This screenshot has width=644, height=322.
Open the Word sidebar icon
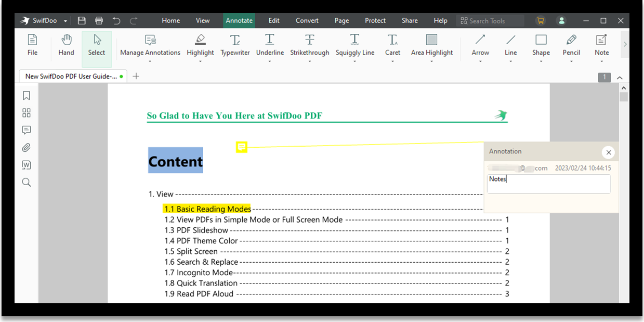pos(27,165)
